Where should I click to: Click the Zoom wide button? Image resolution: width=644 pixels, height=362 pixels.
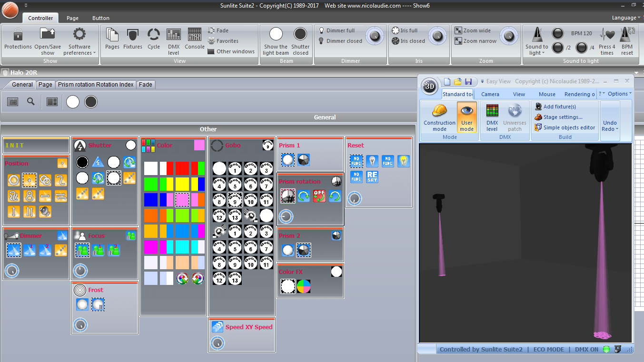[473, 30]
